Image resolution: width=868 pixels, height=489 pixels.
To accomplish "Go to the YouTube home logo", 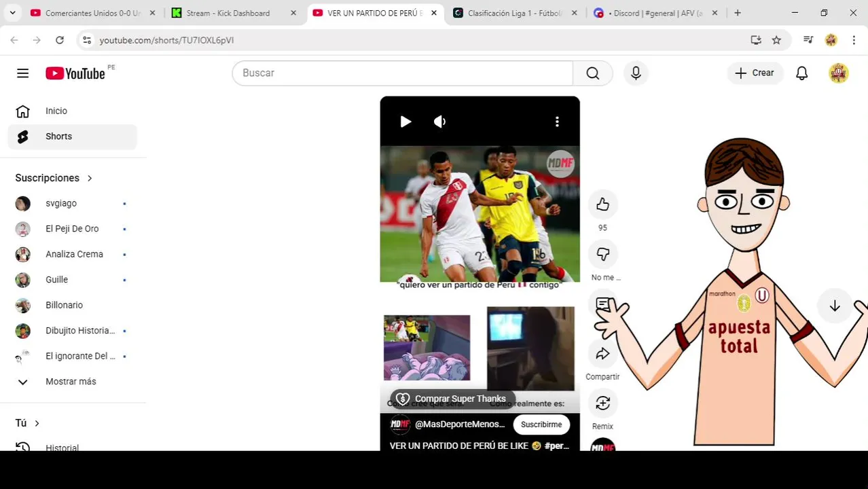I will pos(75,73).
